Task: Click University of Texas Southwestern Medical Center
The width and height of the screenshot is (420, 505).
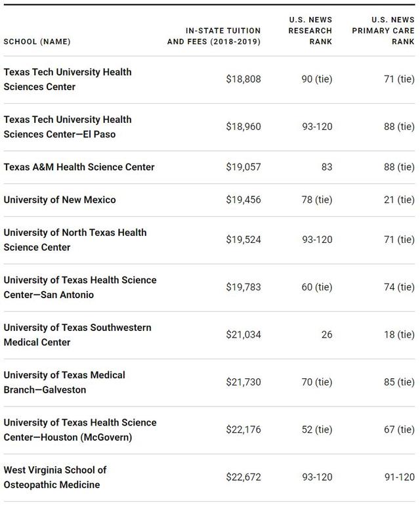Action: click(77, 335)
